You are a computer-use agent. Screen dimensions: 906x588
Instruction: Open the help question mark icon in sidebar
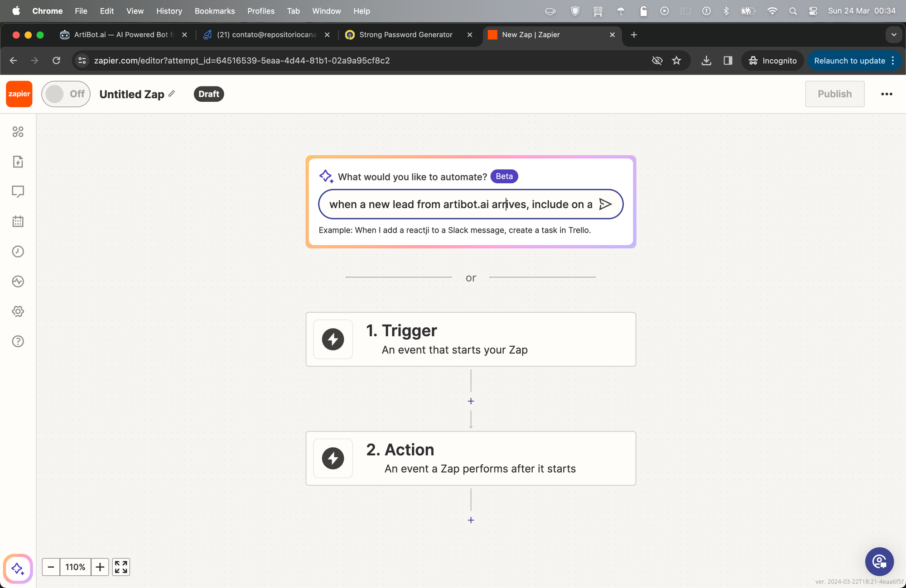pos(18,341)
